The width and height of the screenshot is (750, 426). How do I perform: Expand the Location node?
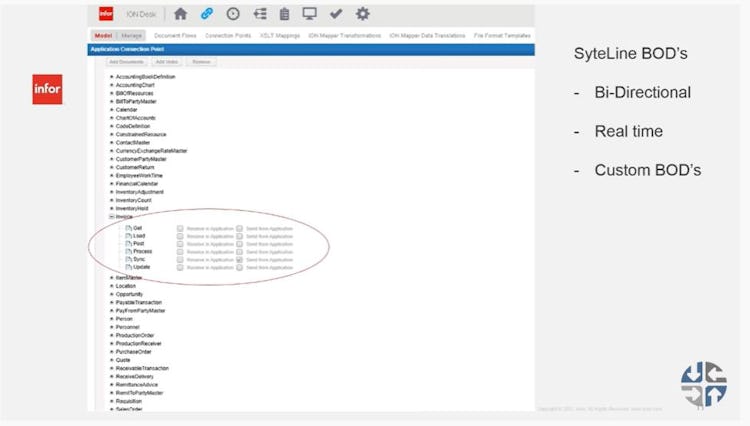coord(111,286)
